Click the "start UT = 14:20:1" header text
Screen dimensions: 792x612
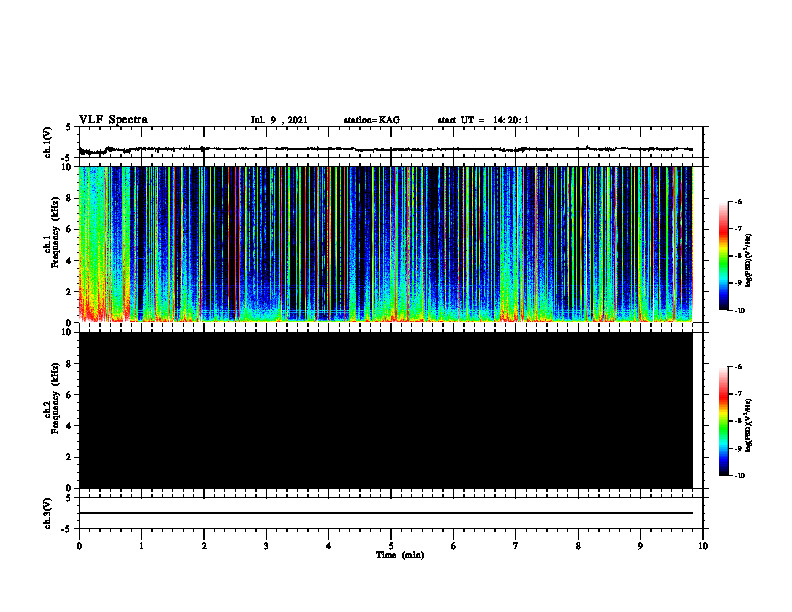click(x=483, y=120)
